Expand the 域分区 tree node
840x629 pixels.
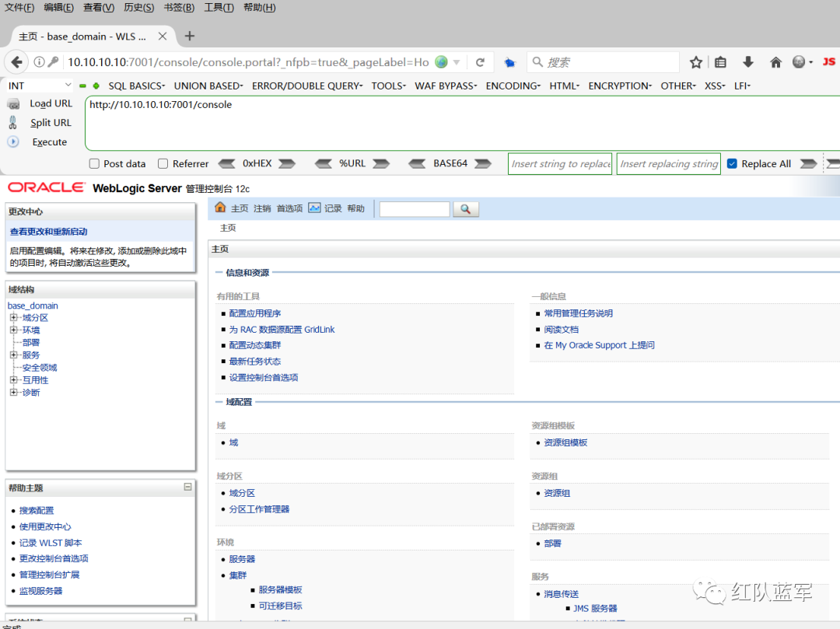click(13, 317)
